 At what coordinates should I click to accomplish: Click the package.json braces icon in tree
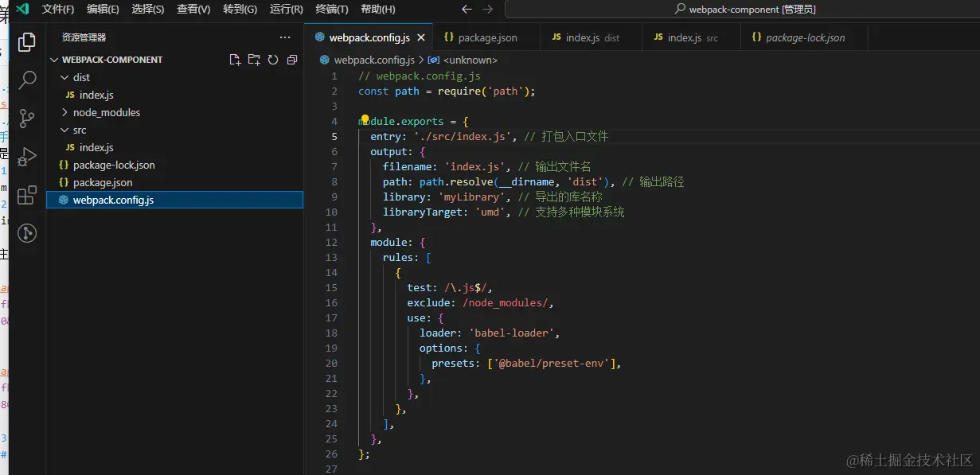pos(64,182)
